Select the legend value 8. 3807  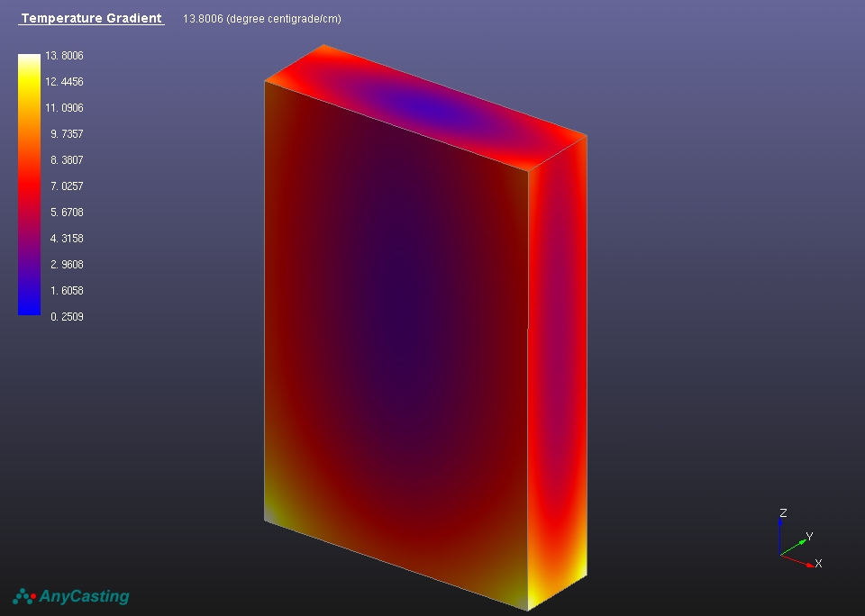pyautogui.click(x=67, y=160)
